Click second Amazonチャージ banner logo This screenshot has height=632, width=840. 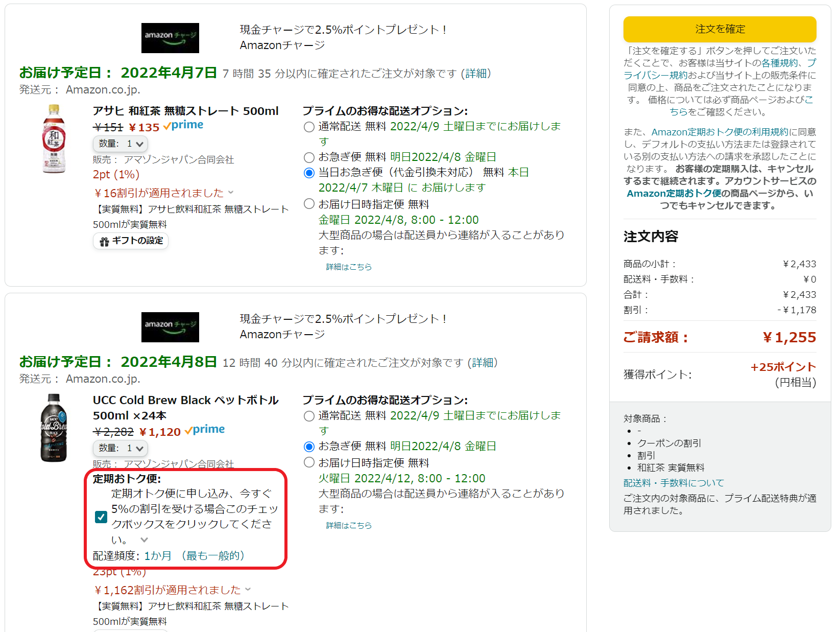tap(170, 327)
